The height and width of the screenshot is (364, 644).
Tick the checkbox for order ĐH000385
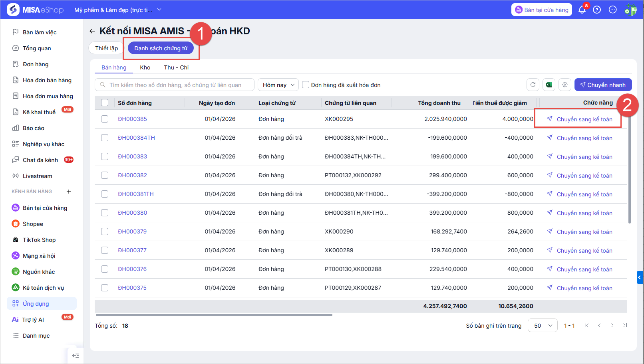click(x=105, y=119)
